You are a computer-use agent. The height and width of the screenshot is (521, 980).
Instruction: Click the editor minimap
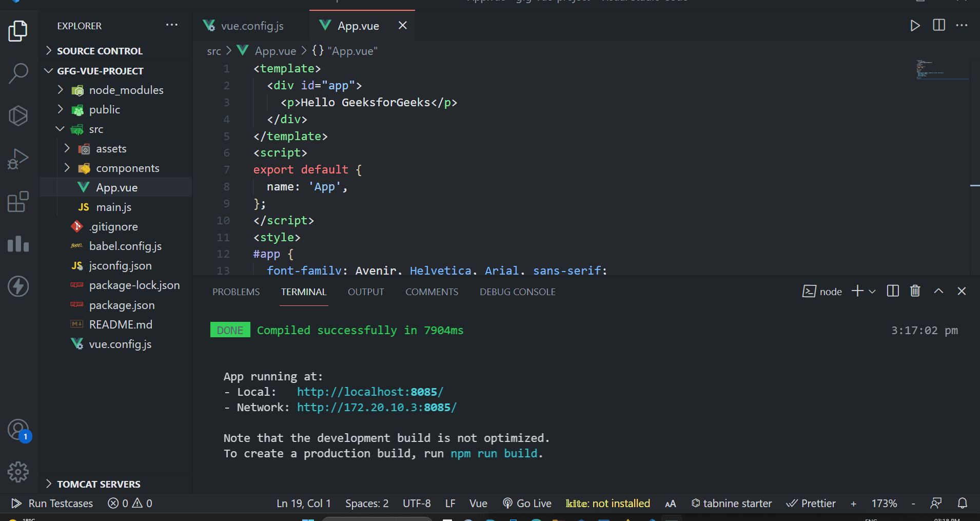(943, 70)
